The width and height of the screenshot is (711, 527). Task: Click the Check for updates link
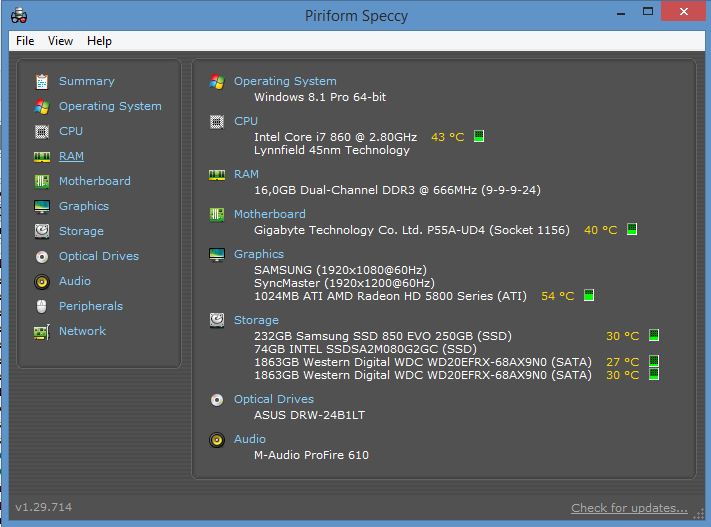629,508
